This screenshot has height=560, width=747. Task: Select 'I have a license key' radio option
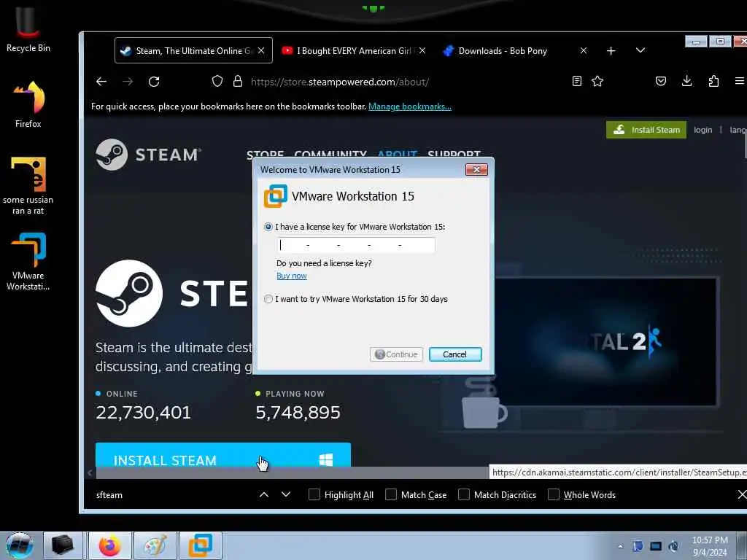tap(268, 227)
